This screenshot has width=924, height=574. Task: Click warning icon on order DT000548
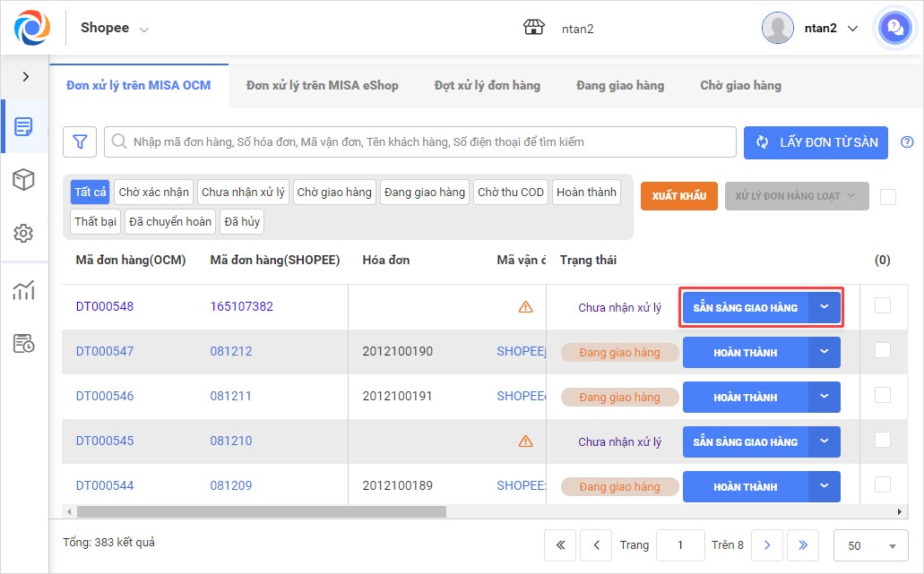[x=525, y=306]
